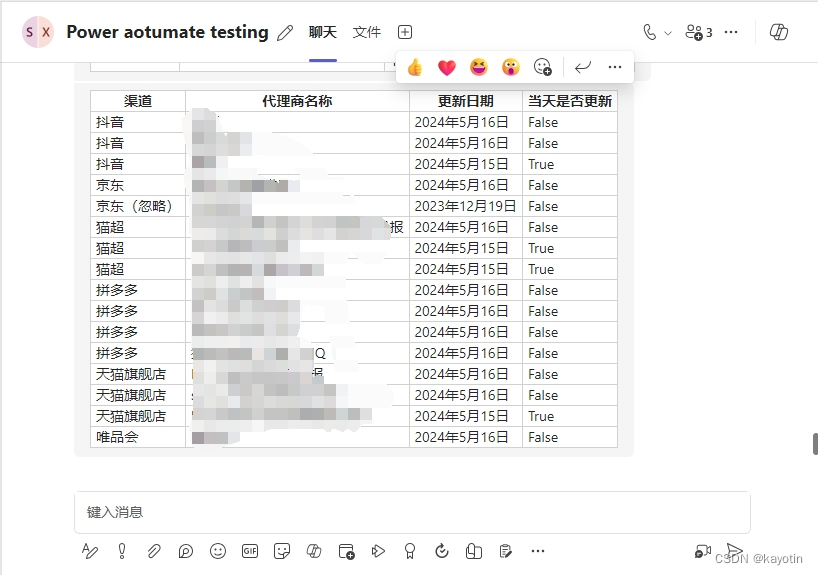
Task: Add a new tab with the plus icon
Action: 405,32
